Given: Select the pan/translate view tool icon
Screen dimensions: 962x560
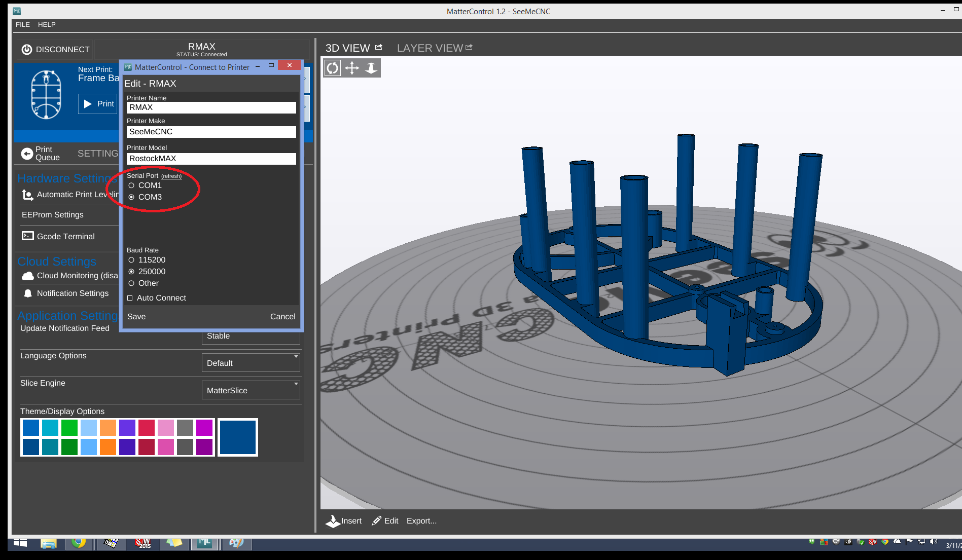Looking at the screenshot, I should click(x=352, y=68).
